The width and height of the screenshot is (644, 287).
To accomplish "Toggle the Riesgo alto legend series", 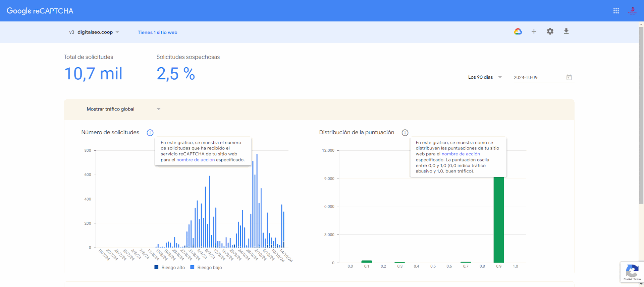I will [169, 268].
